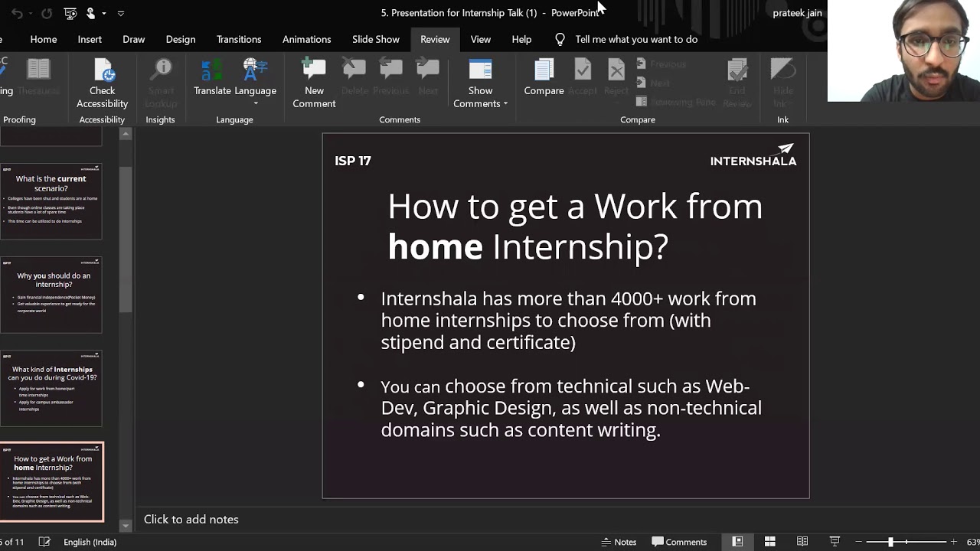Viewport: 980px width, 551px height.
Task: Open the Animations tab
Action: (306, 39)
